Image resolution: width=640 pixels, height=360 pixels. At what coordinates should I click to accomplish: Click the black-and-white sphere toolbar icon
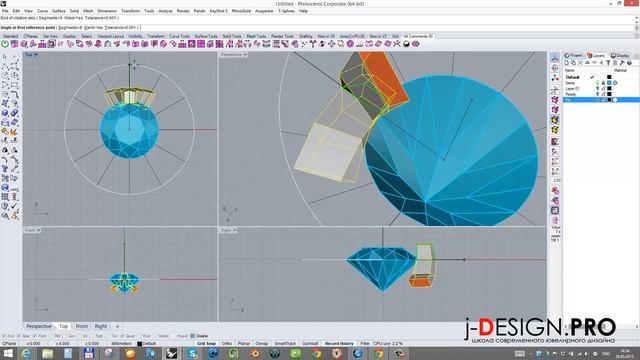(406, 44)
